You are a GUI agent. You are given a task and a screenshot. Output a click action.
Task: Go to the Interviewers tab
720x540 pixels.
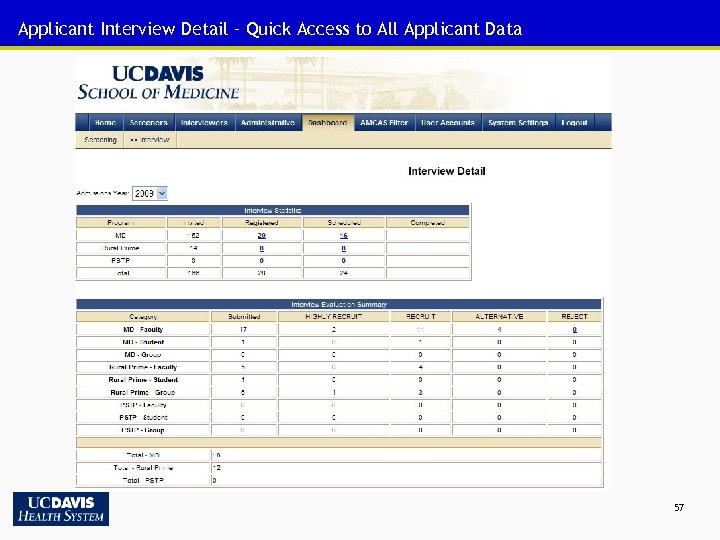coord(204,123)
